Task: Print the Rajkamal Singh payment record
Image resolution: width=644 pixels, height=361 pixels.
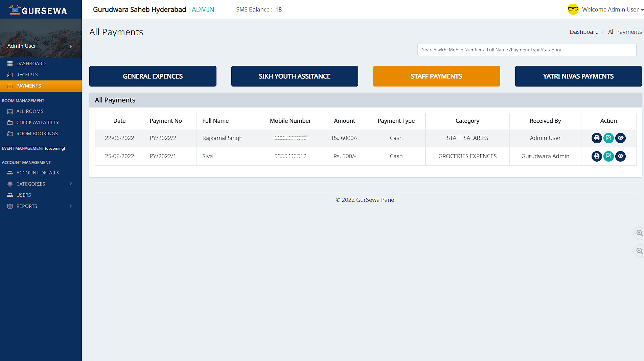Action: [x=597, y=138]
